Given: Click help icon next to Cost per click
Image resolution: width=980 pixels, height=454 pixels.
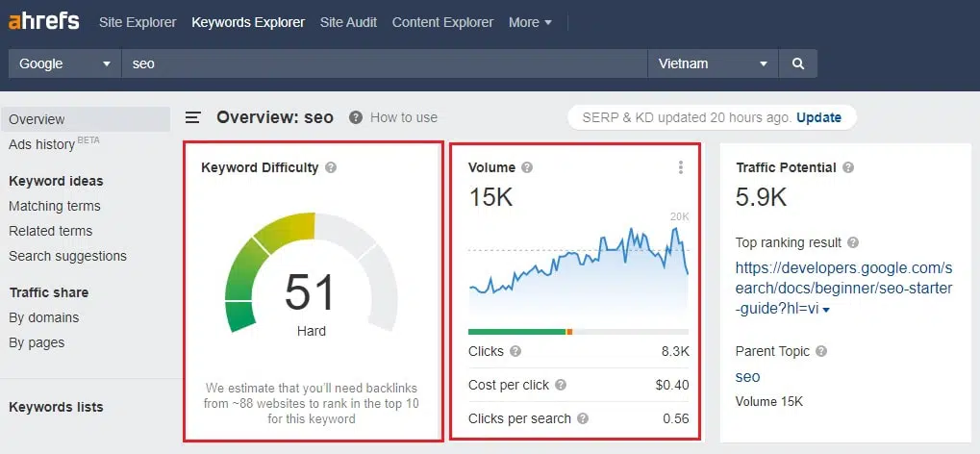Looking at the screenshot, I should 561,385.
